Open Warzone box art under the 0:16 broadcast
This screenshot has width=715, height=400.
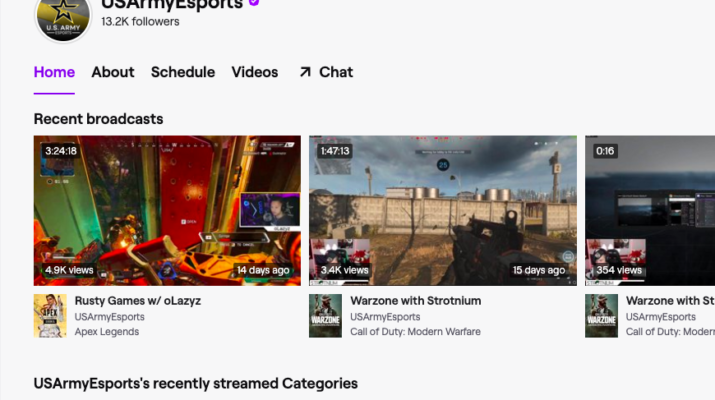(601, 316)
